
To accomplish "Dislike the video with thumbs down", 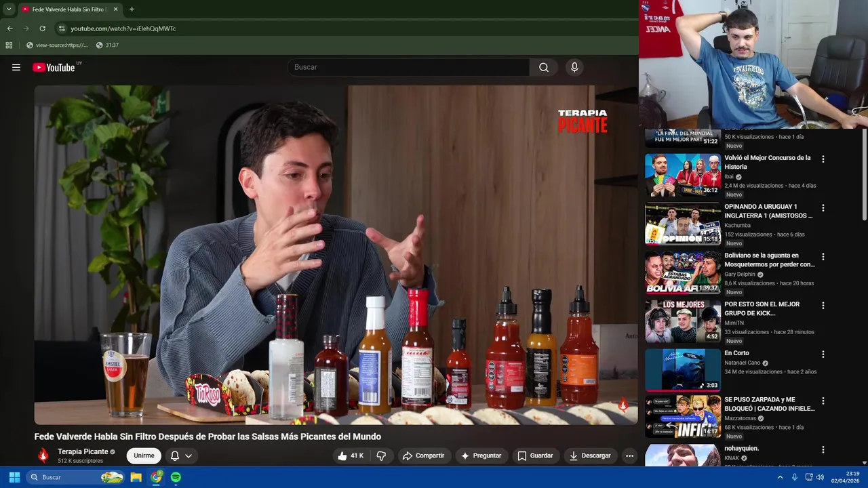I will click(x=381, y=455).
